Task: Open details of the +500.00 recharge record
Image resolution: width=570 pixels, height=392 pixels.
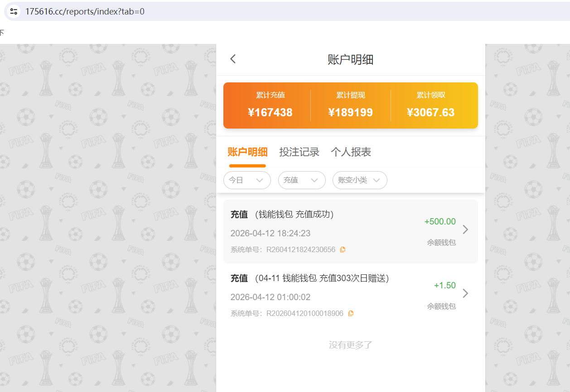Action: tap(465, 229)
